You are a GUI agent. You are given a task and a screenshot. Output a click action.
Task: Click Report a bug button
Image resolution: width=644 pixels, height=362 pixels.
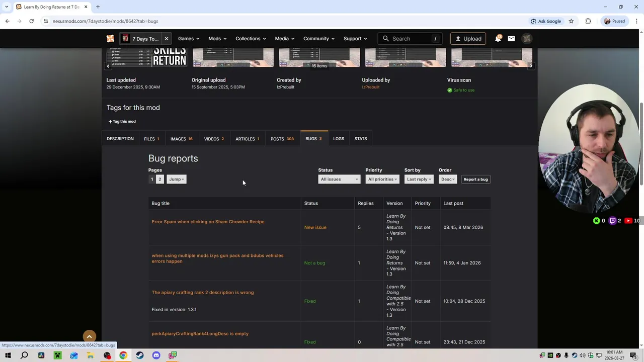tap(475, 179)
